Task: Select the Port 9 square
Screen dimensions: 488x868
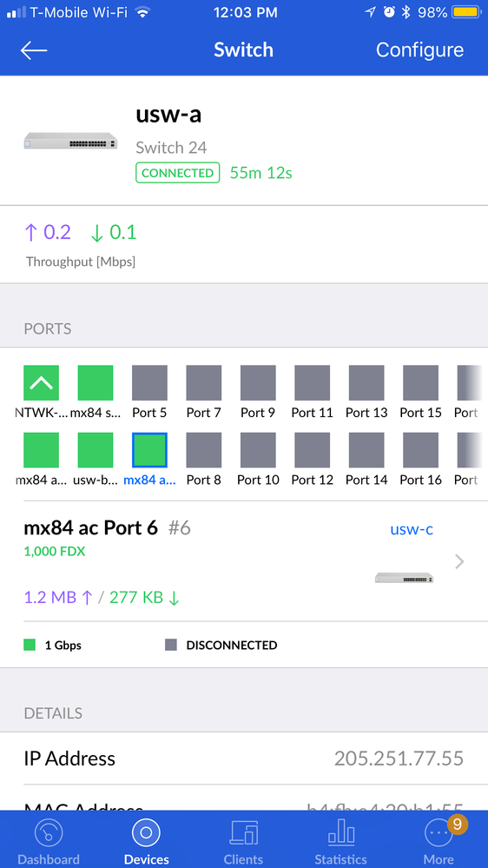Action: click(258, 382)
